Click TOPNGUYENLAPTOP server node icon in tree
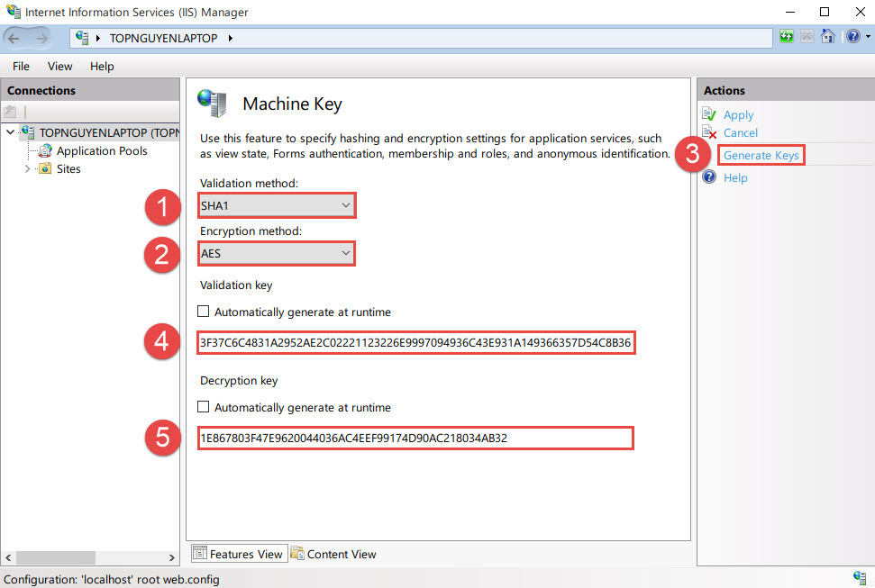 28,132
